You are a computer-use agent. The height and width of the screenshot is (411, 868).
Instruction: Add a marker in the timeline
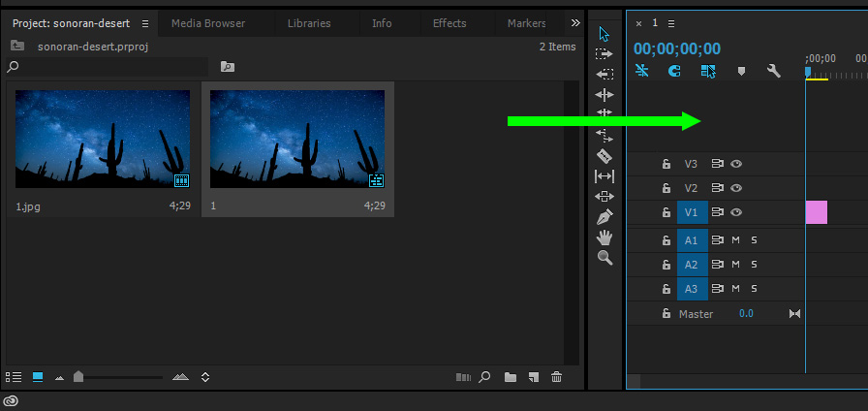pyautogui.click(x=742, y=71)
